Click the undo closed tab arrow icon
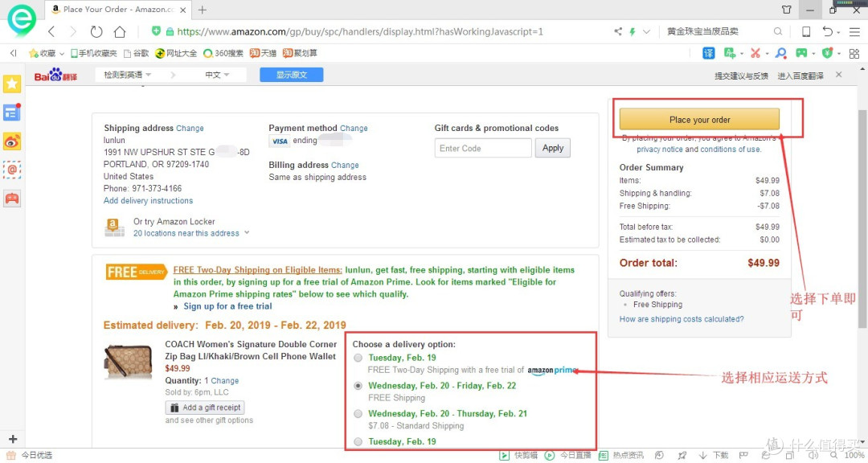This screenshot has height=463, width=868. pyautogui.click(x=827, y=31)
